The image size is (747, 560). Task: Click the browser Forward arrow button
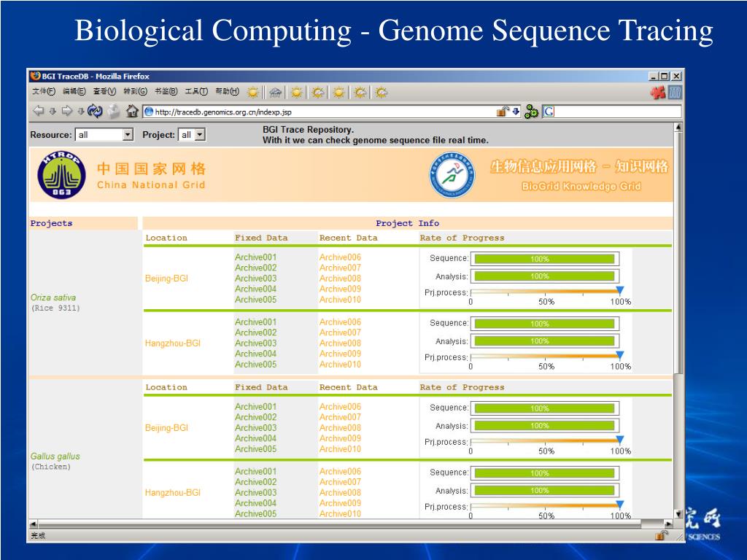[66, 111]
